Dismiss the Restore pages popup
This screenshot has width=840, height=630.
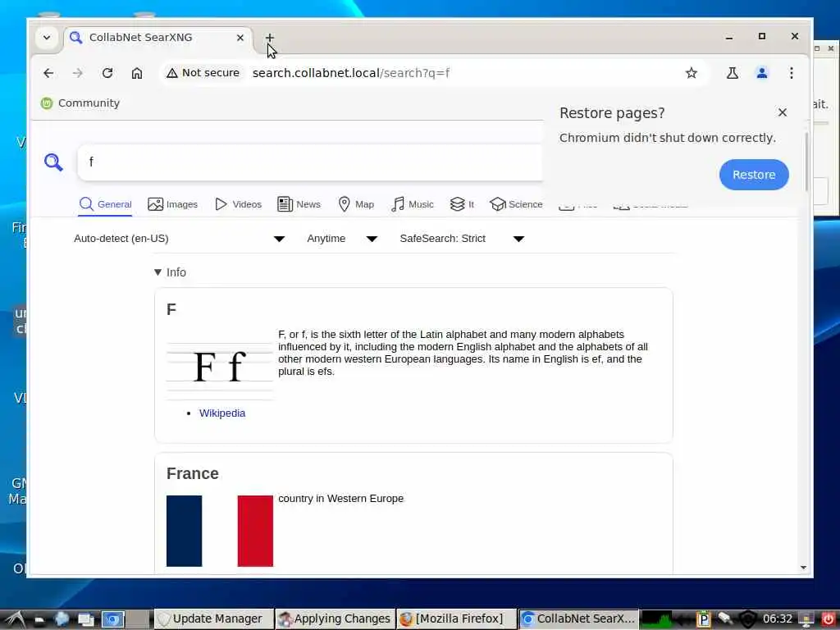point(782,112)
